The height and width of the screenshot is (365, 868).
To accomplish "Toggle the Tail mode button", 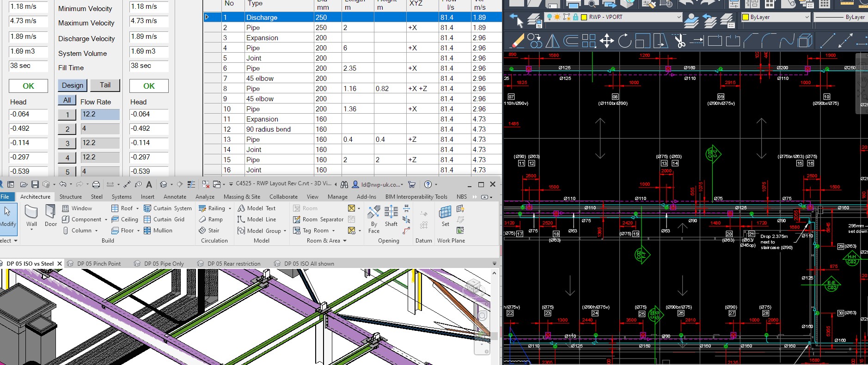I will 105,85.
